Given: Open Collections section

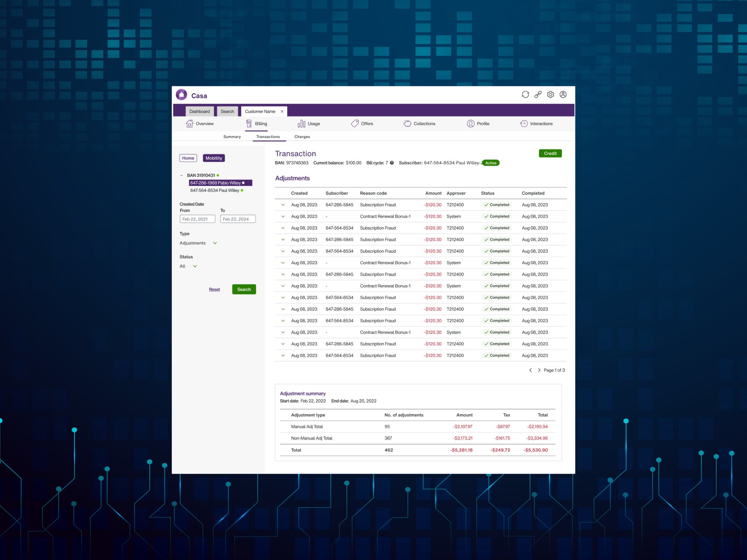Looking at the screenshot, I should tap(419, 124).
